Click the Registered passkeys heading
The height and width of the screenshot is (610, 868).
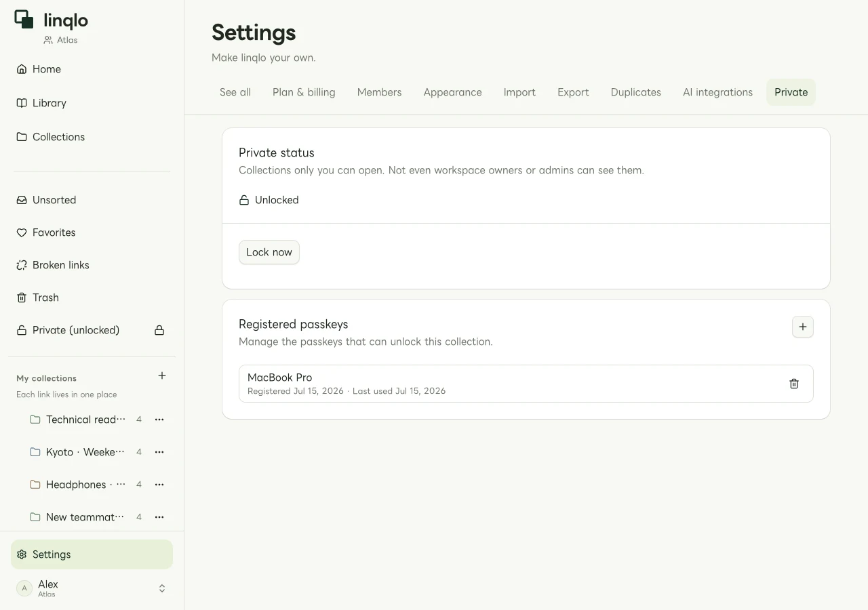pyautogui.click(x=293, y=324)
